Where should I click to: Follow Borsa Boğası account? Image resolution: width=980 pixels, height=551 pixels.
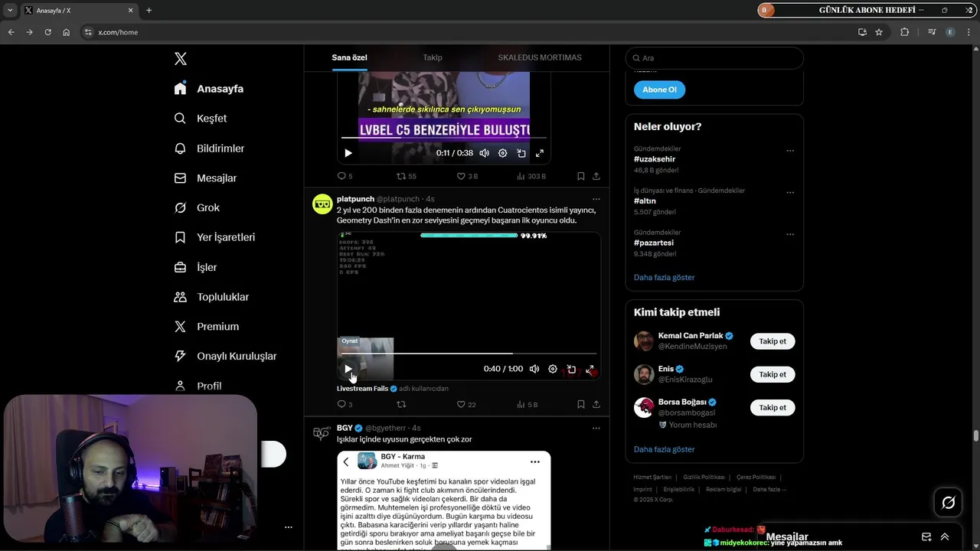(x=773, y=408)
